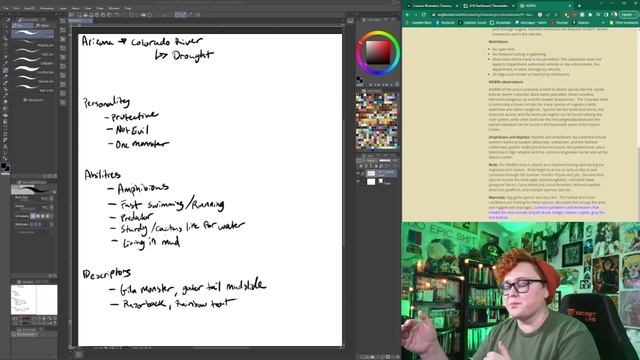
Task: Open Other bookmarks folder
Action: tap(623, 22)
